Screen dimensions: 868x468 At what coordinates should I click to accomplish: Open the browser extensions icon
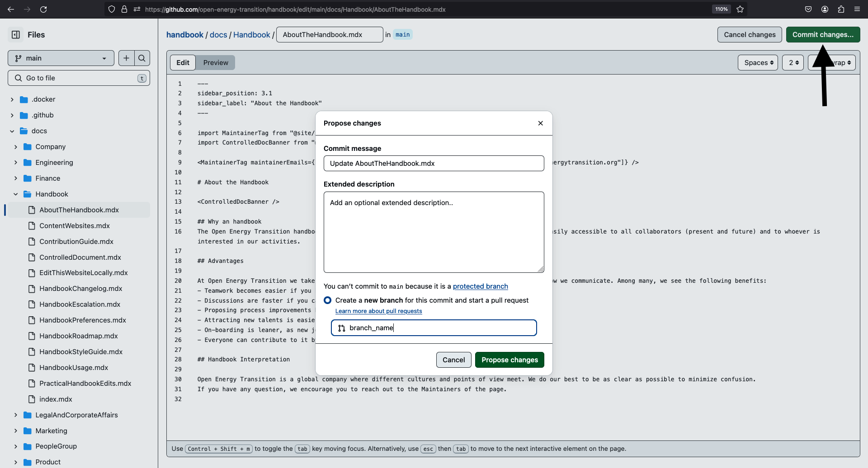(x=841, y=9)
